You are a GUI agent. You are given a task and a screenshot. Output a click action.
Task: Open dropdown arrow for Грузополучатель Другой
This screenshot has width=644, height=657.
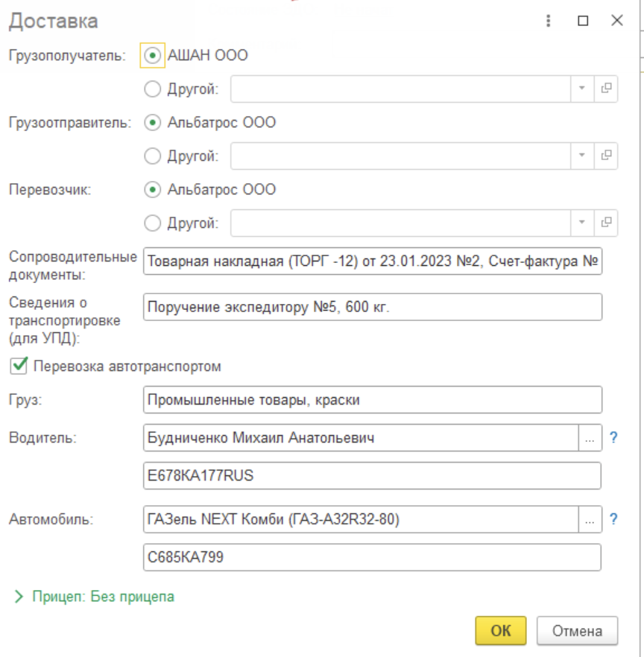click(582, 89)
